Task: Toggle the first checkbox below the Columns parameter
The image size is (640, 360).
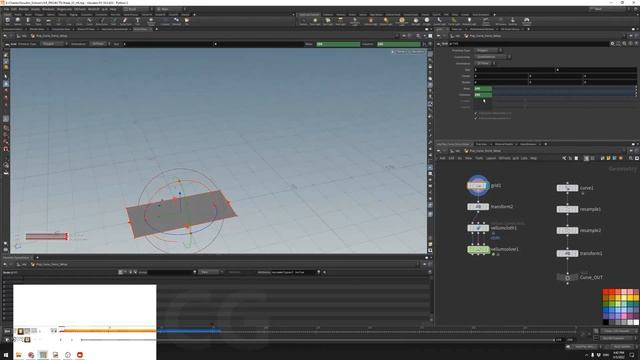Action: pyautogui.click(x=476, y=113)
